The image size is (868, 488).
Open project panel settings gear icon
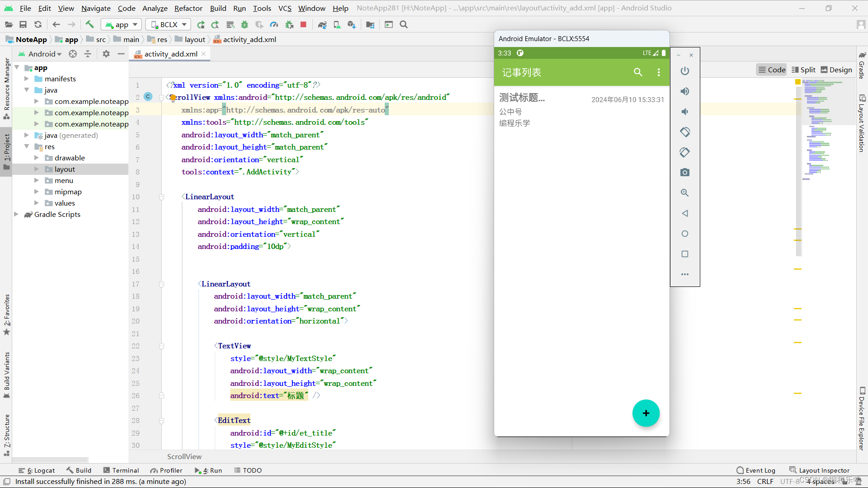106,54
